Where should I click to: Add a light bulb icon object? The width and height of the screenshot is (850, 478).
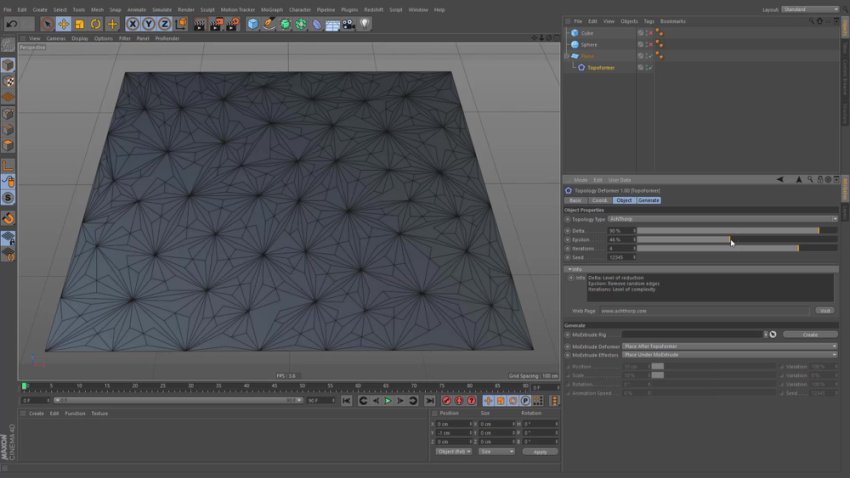tap(364, 24)
